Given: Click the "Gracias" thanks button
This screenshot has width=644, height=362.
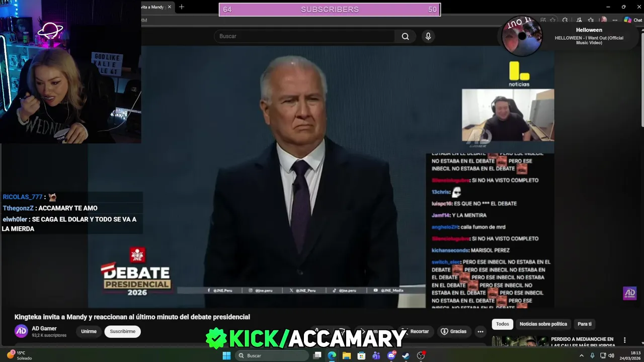Looking at the screenshot, I should (454, 331).
